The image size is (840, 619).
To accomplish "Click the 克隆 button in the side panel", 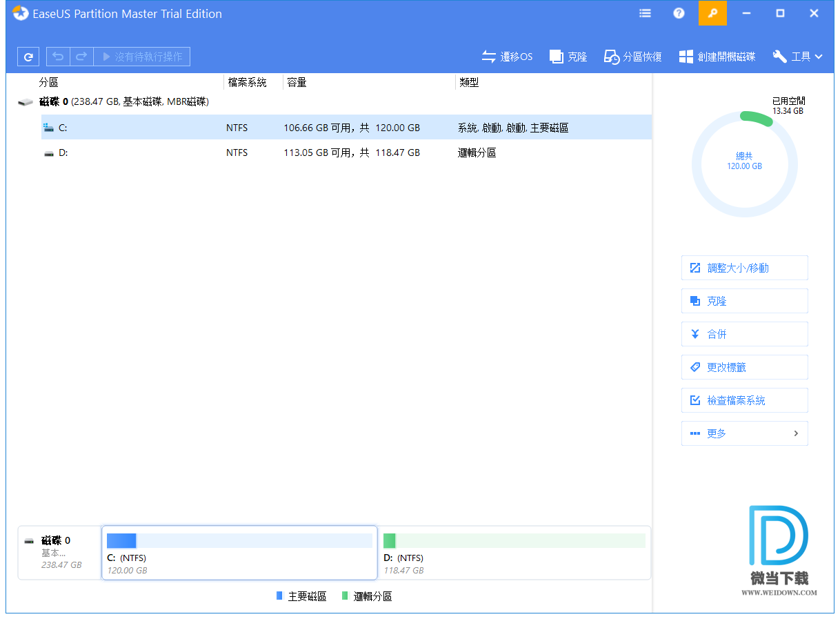I will [744, 301].
